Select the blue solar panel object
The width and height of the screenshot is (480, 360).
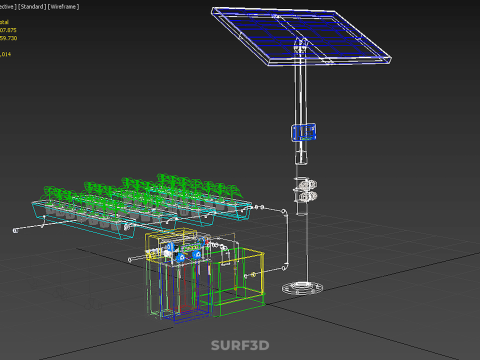[301, 36]
